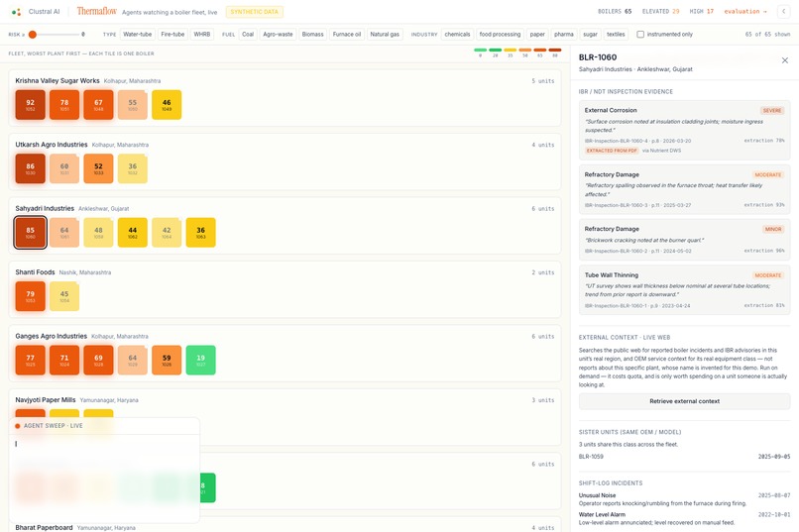This screenshot has height=532, width=799.
Task: Select Shanti Foods boiler tile scoring 79
Action: pos(30,296)
